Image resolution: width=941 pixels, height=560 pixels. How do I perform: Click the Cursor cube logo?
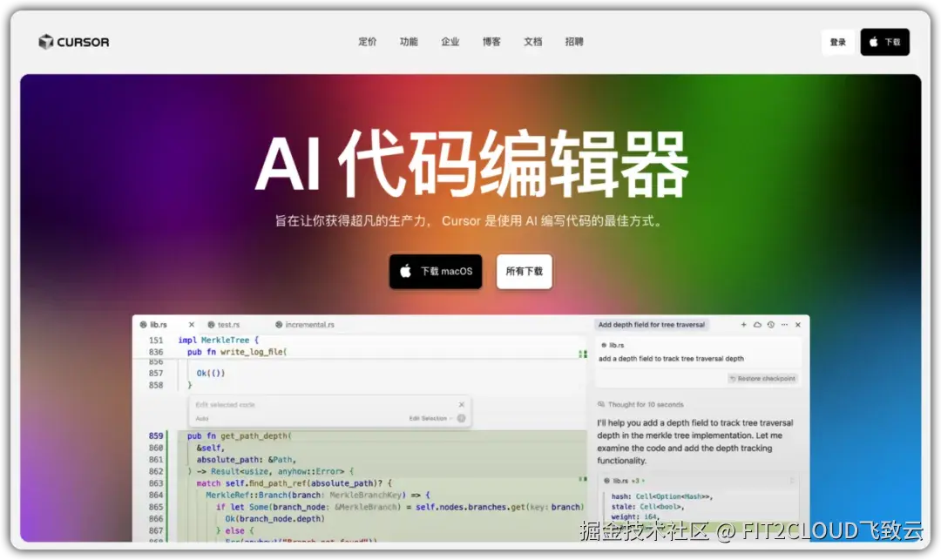click(45, 42)
